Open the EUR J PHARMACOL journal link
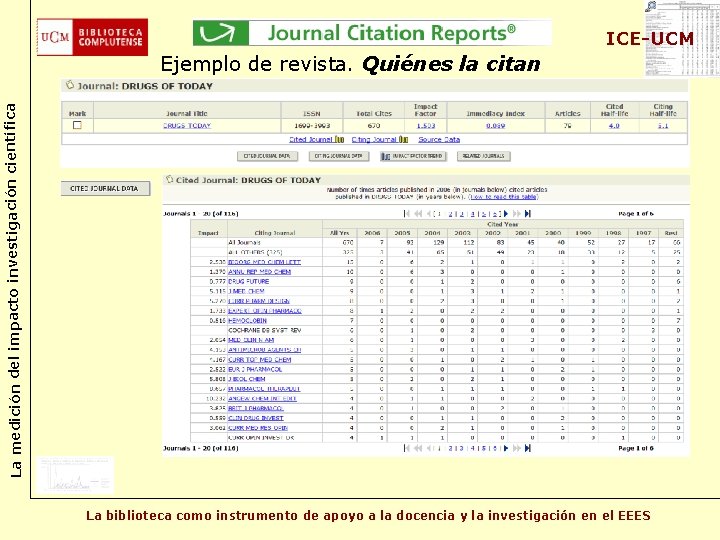The height and width of the screenshot is (540, 720). 255,369
